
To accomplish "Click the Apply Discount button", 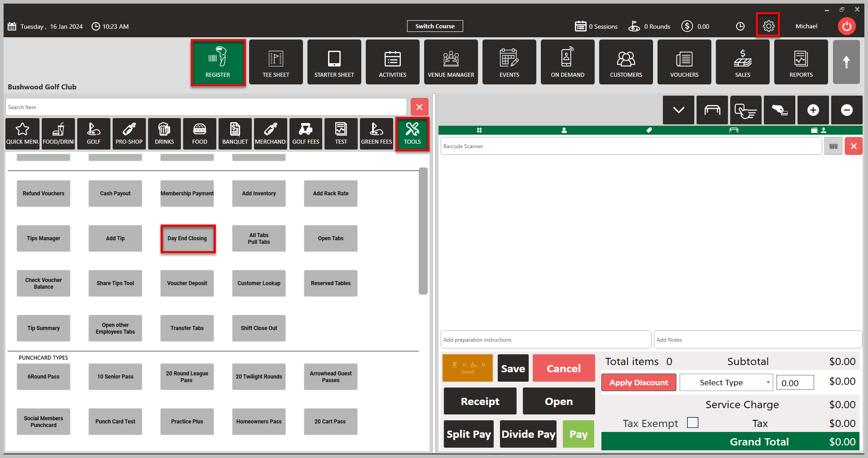I will point(639,383).
